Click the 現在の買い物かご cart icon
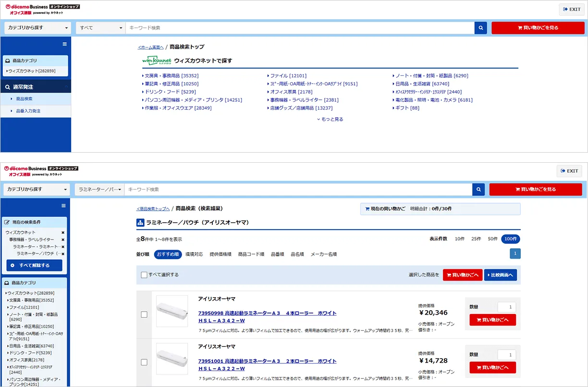 click(x=367, y=209)
